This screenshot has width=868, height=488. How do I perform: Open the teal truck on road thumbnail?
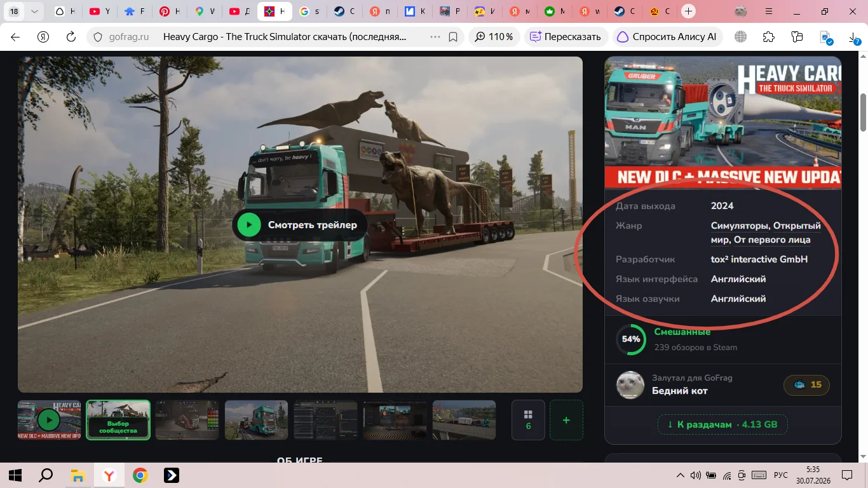(257, 420)
